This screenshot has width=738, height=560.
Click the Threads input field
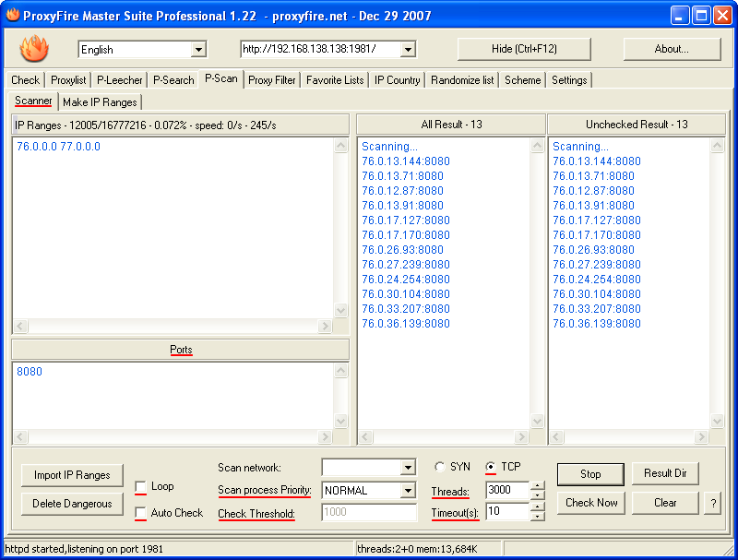click(506, 490)
